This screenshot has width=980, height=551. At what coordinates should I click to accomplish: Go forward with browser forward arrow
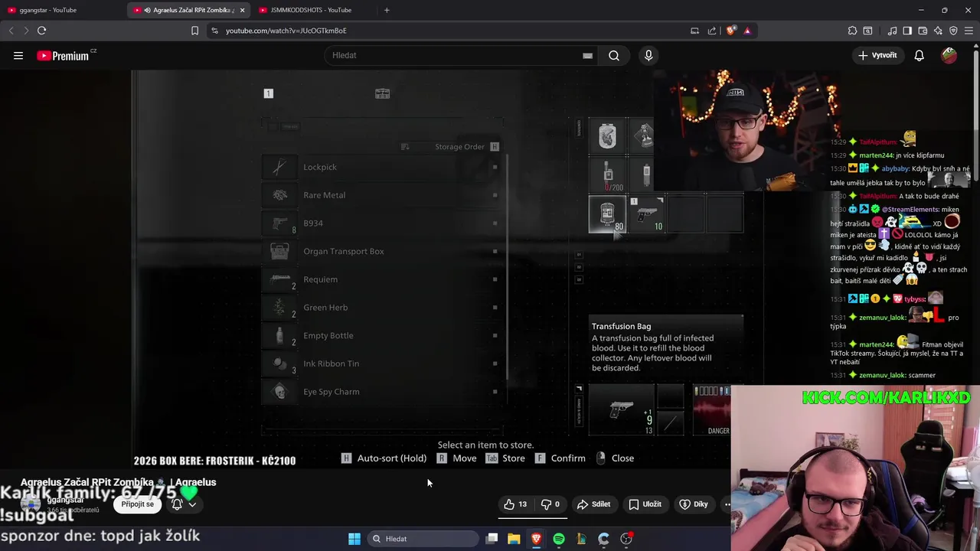(x=26, y=31)
